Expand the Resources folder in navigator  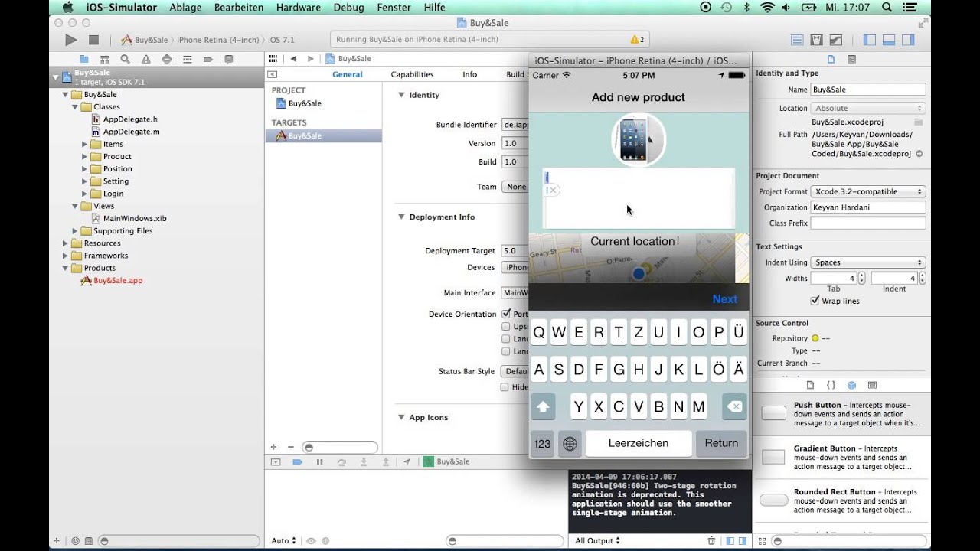point(65,243)
